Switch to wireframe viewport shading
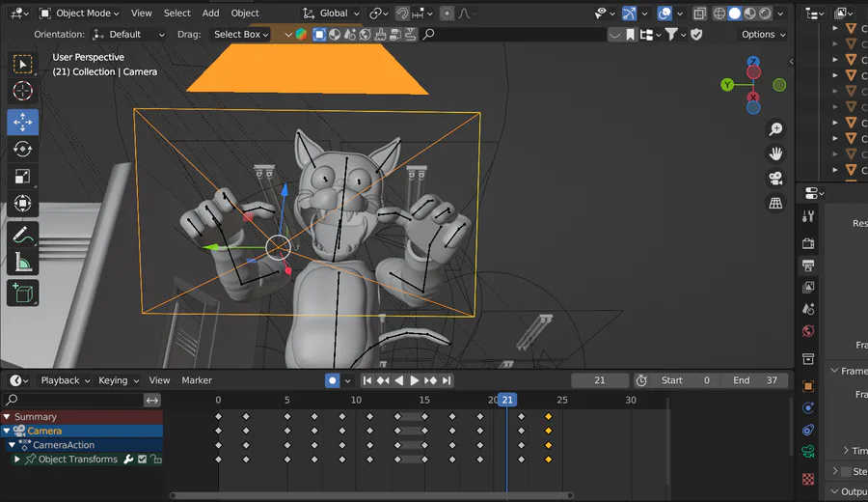 [x=719, y=14]
